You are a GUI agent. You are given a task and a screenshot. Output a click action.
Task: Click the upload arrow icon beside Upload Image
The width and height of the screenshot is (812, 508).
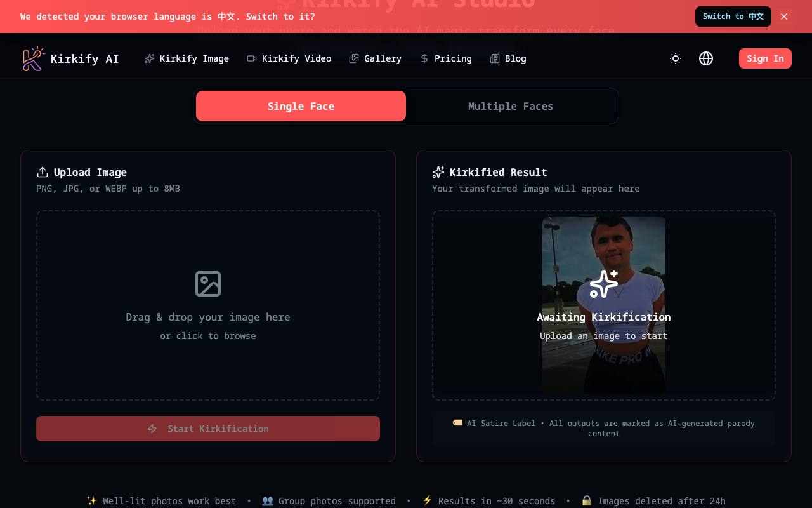(43, 172)
